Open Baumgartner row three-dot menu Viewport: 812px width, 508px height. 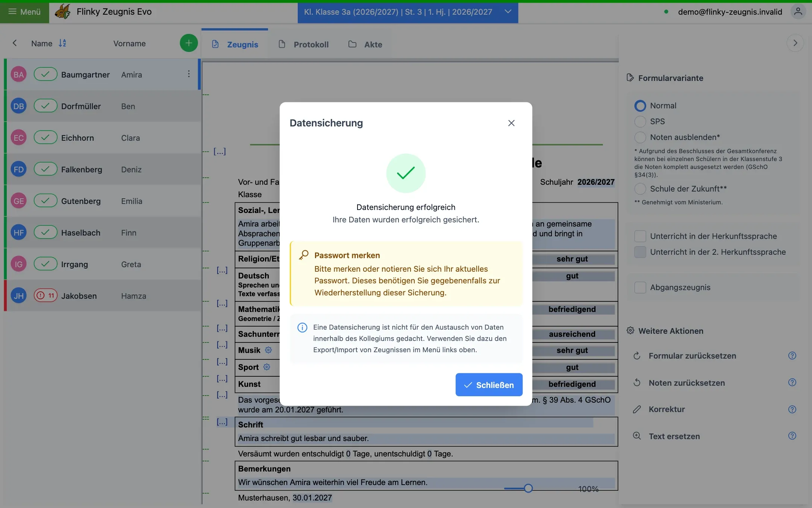(189, 74)
